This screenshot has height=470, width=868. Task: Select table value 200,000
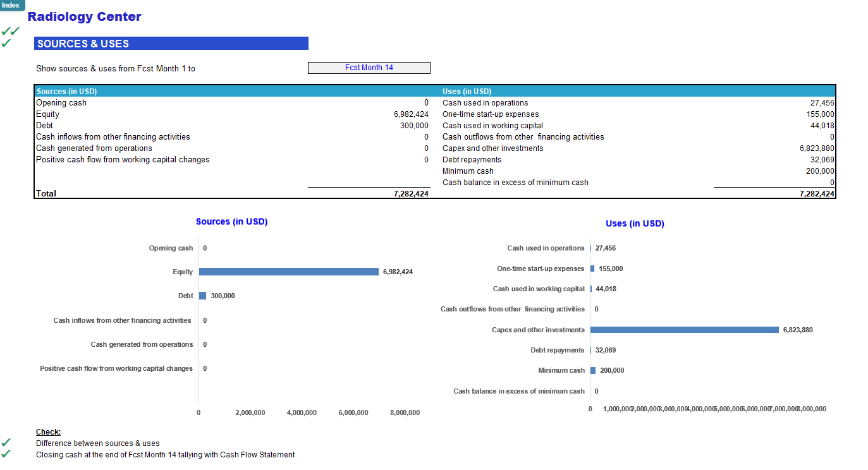pos(821,171)
